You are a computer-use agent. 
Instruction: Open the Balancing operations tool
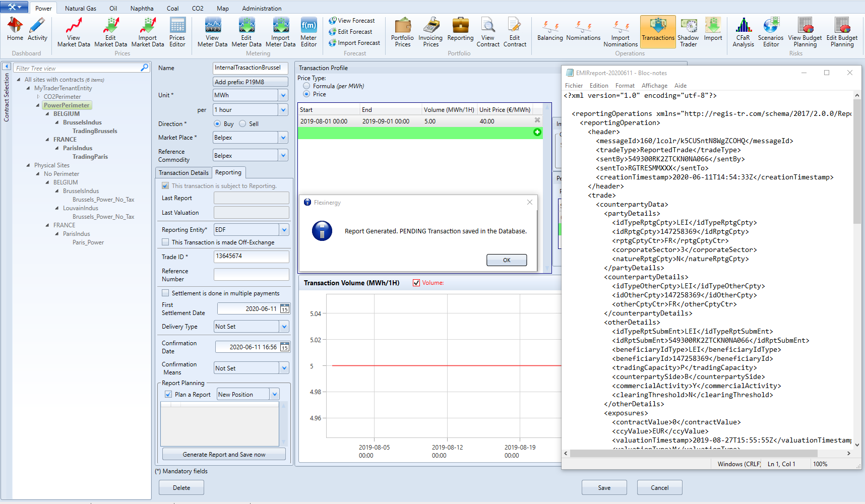(x=549, y=31)
